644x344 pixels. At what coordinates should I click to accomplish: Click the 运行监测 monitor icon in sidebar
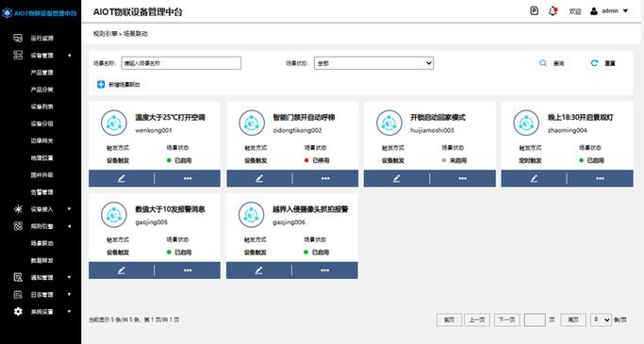[x=18, y=39]
